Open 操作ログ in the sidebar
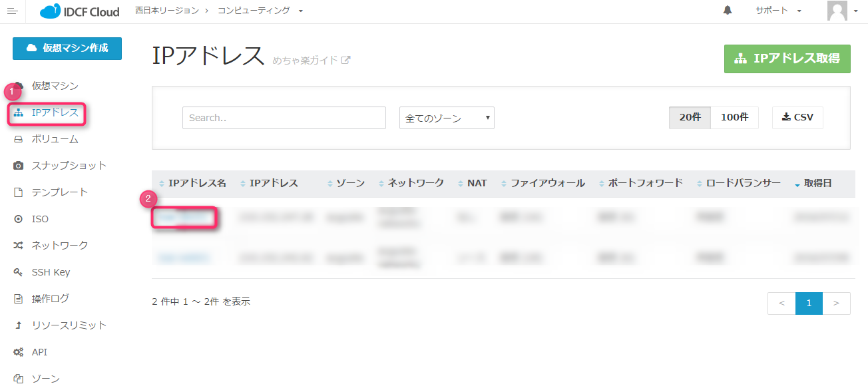The image size is (868, 392). point(50,299)
